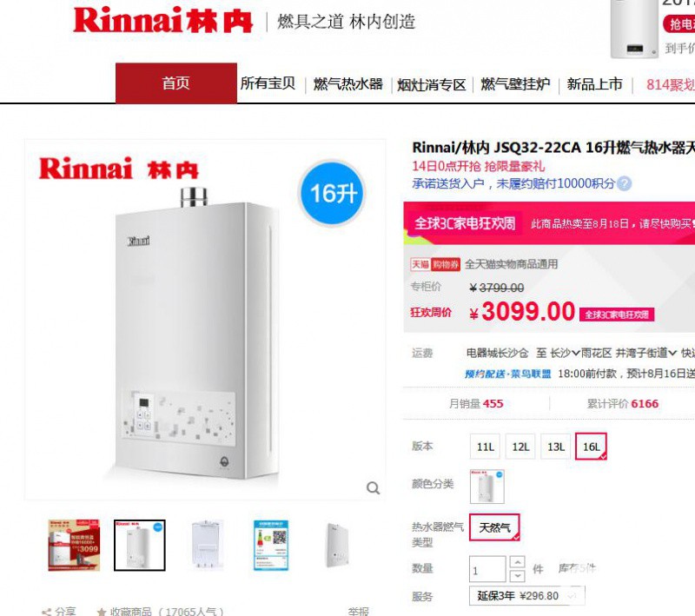
Task: Select the 12L version option
Action: pos(520,447)
